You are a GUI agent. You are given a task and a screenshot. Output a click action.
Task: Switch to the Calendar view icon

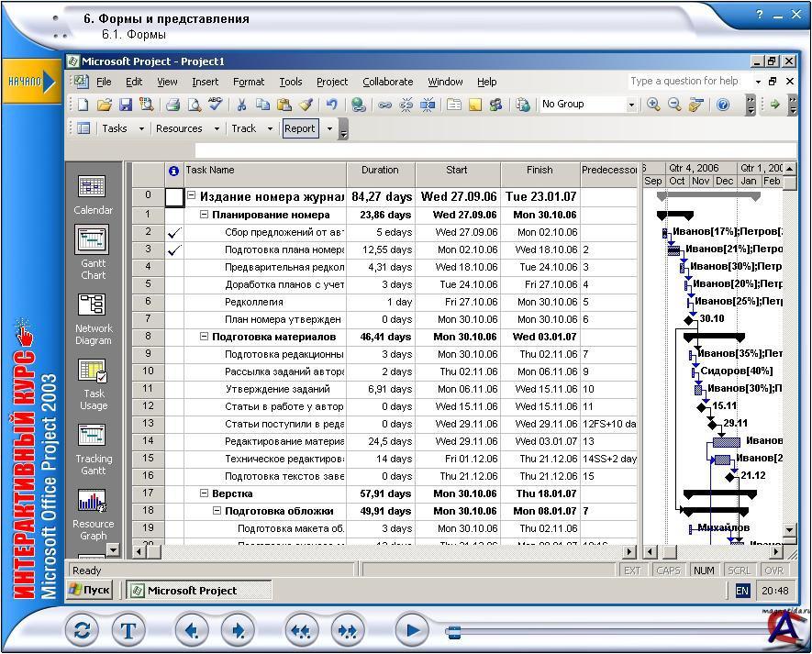click(93, 187)
